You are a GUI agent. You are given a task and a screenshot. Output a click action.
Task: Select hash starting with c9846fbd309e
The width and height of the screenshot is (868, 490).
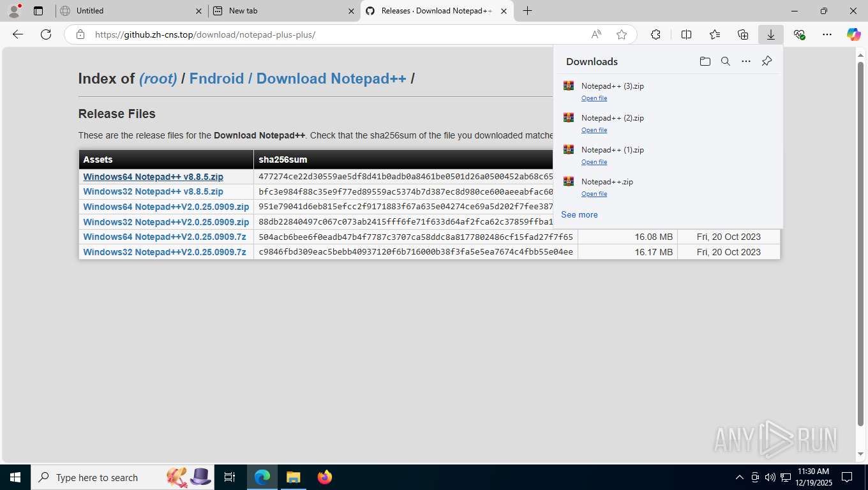(415, 252)
